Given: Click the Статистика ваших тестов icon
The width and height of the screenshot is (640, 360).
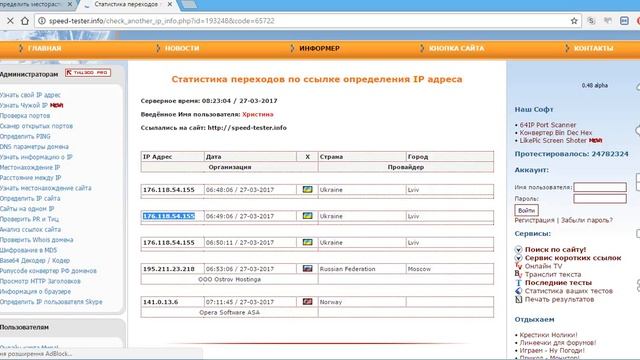Looking at the screenshot, I should (x=518, y=291).
